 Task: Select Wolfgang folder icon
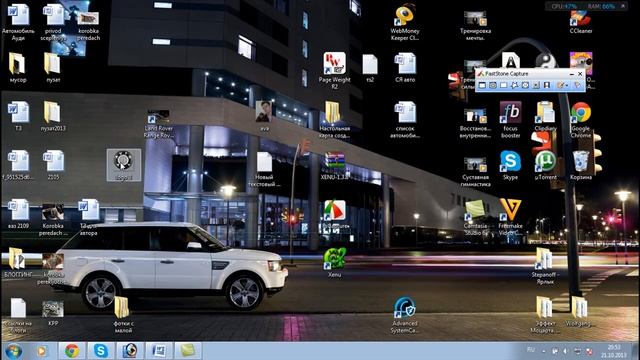[x=579, y=312]
